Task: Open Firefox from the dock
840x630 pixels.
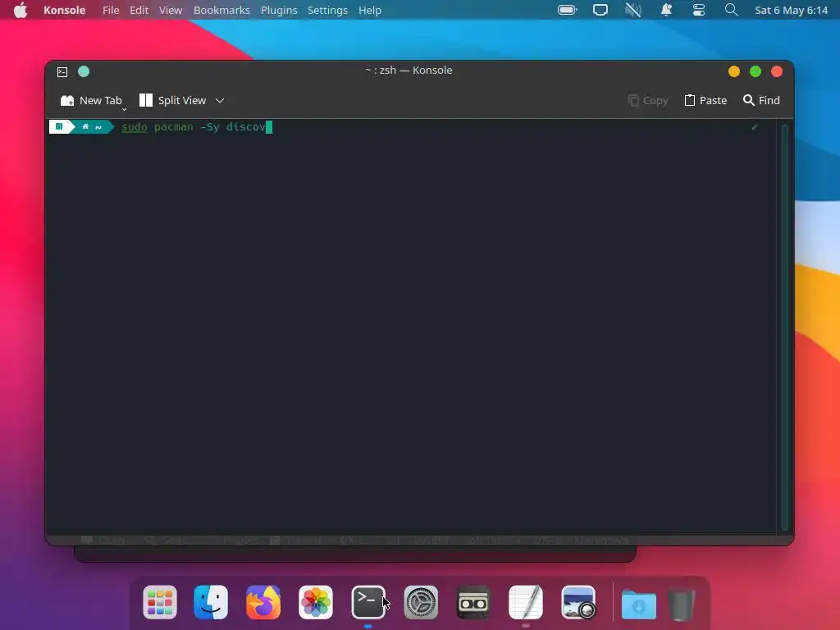Action: click(x=263, y=602)
